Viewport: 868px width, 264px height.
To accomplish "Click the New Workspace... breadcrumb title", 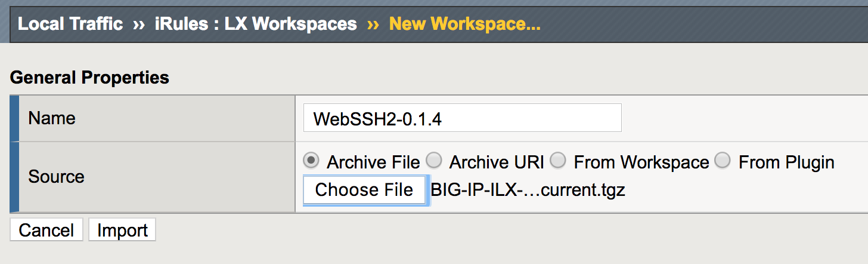I will coord(464,24).
